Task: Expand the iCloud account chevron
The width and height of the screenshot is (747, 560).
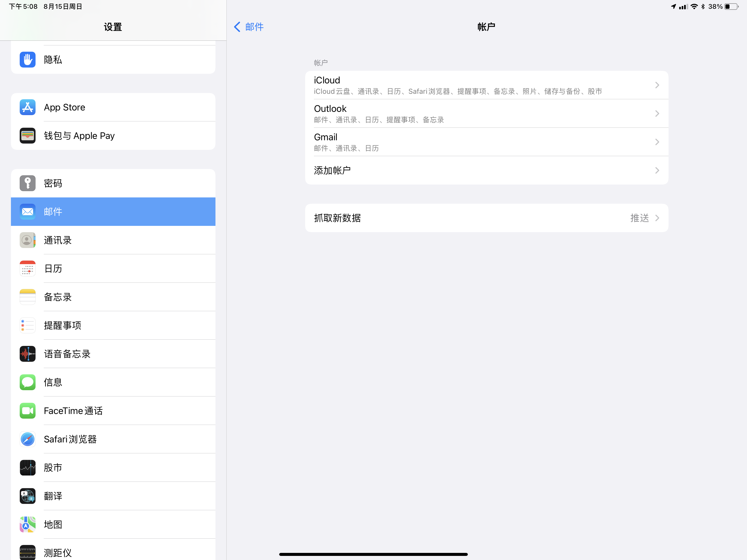Action: pyautogui.click(x=657, y=85)
